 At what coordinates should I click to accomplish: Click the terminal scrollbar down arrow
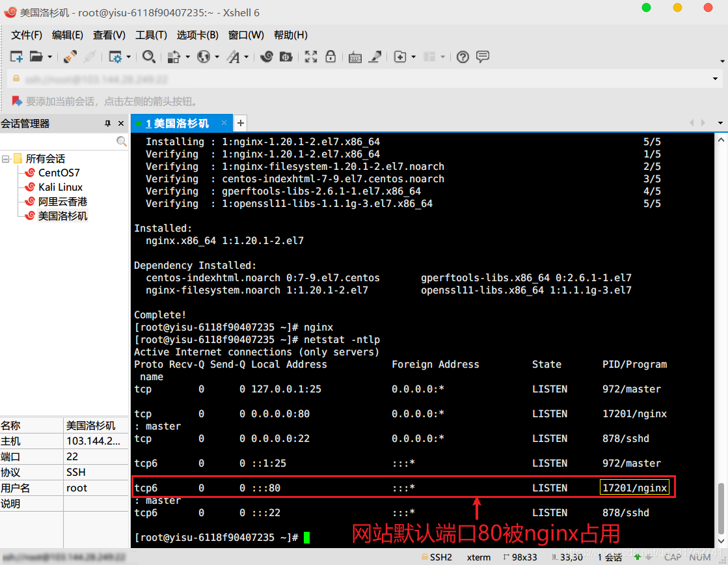click(x=721, y=542)
